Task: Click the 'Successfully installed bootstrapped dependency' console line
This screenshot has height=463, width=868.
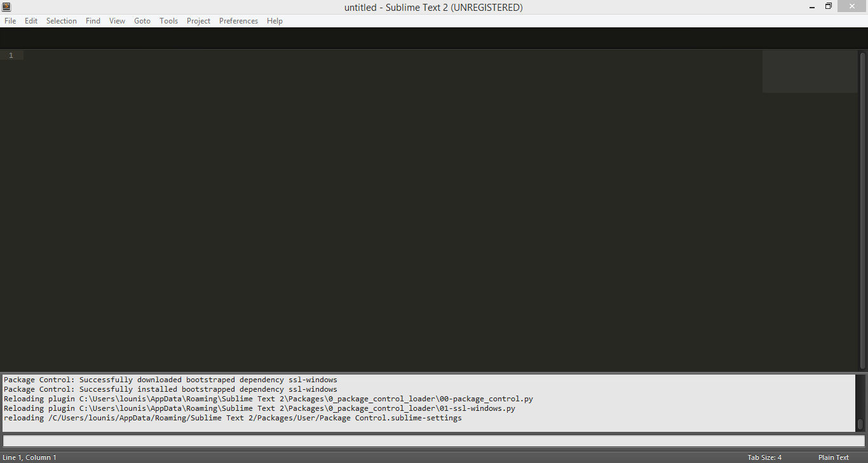Action: click(x=170, y=389)
